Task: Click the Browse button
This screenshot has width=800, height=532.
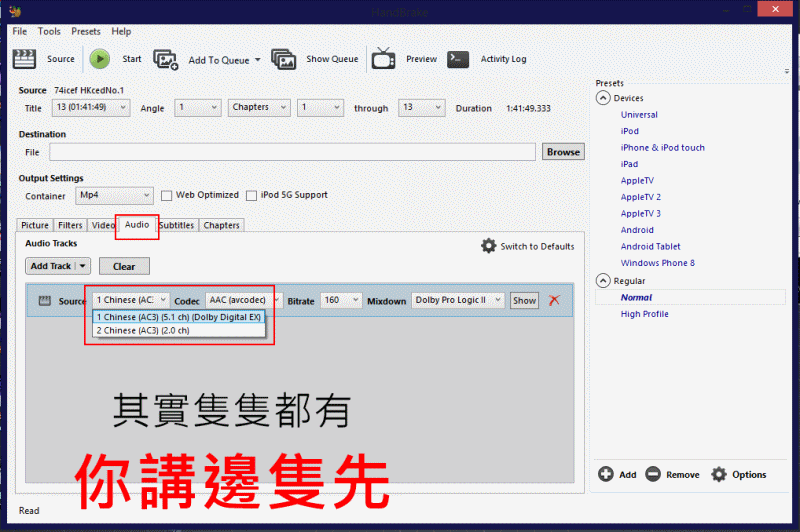Action: (563, 152)
